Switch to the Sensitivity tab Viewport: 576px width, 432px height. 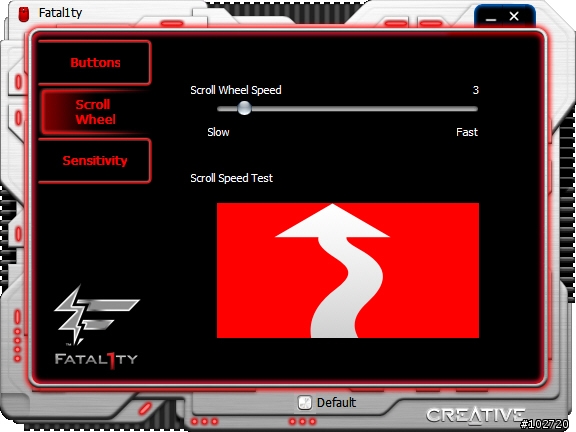[94, 161]
